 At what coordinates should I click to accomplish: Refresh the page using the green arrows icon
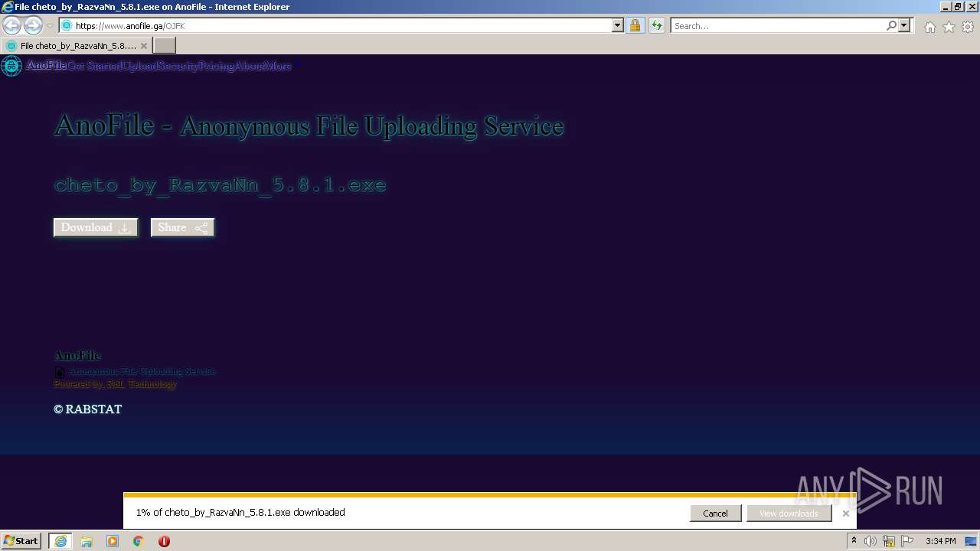click(x=656, y=25)
